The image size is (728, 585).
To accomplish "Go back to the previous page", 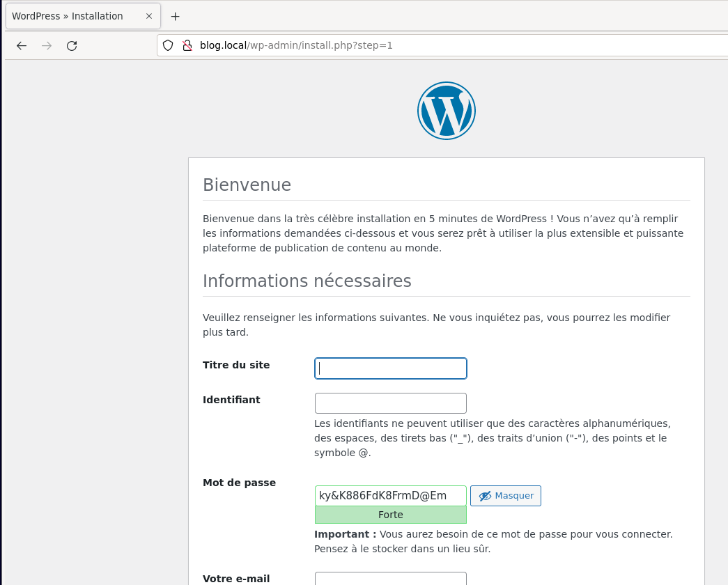I will coord(22,46).
